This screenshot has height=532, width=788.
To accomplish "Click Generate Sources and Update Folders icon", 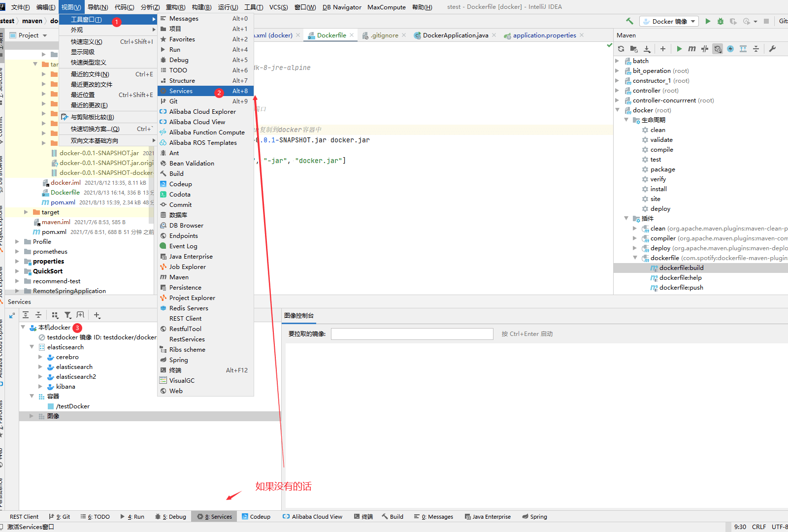I will (x=634, y=49).
